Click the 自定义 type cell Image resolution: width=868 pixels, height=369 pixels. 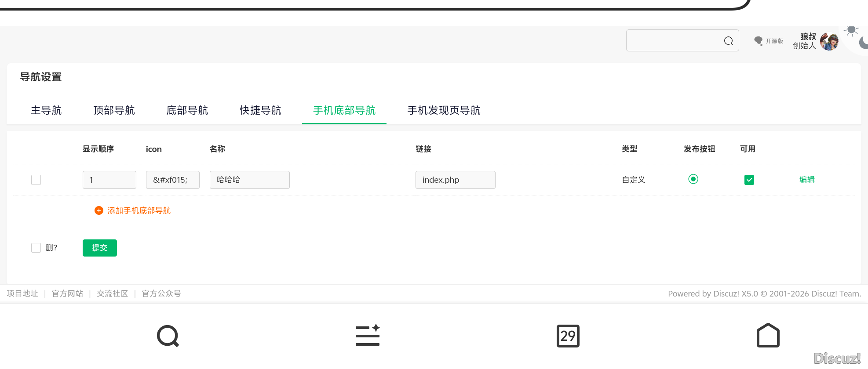(x=634, y=180)
